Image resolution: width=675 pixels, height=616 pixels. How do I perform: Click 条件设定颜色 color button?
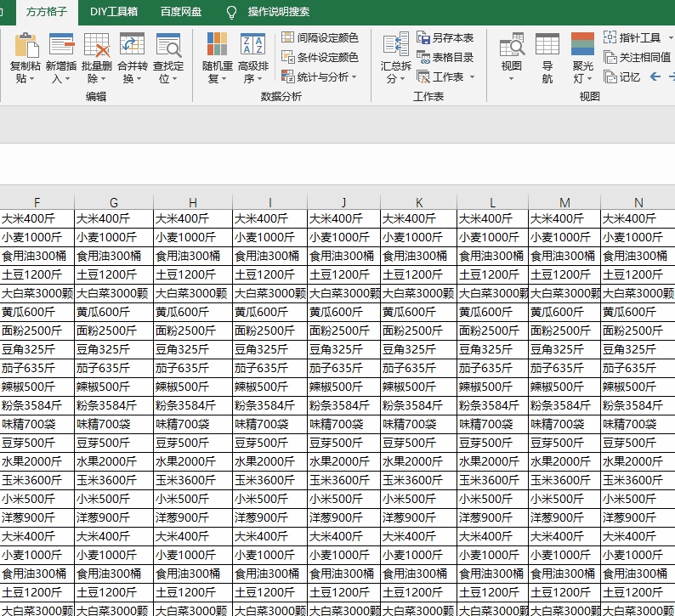click(x=320, y=57)
